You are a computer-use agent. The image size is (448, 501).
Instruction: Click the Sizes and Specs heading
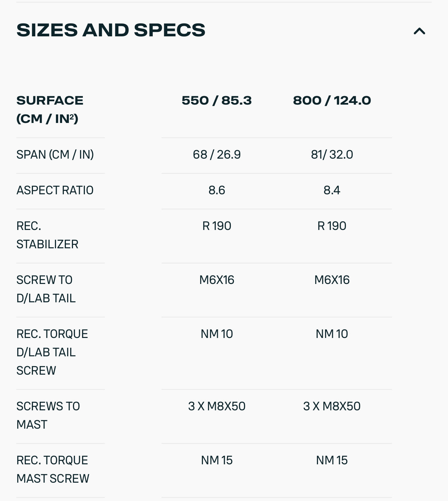[x=111, y=30]
